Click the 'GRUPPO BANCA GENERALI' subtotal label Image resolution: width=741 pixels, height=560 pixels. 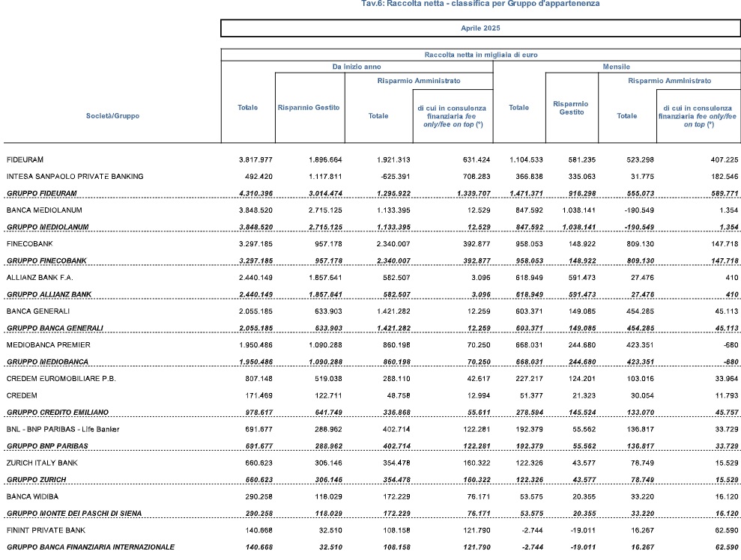[x=55, y=328]
